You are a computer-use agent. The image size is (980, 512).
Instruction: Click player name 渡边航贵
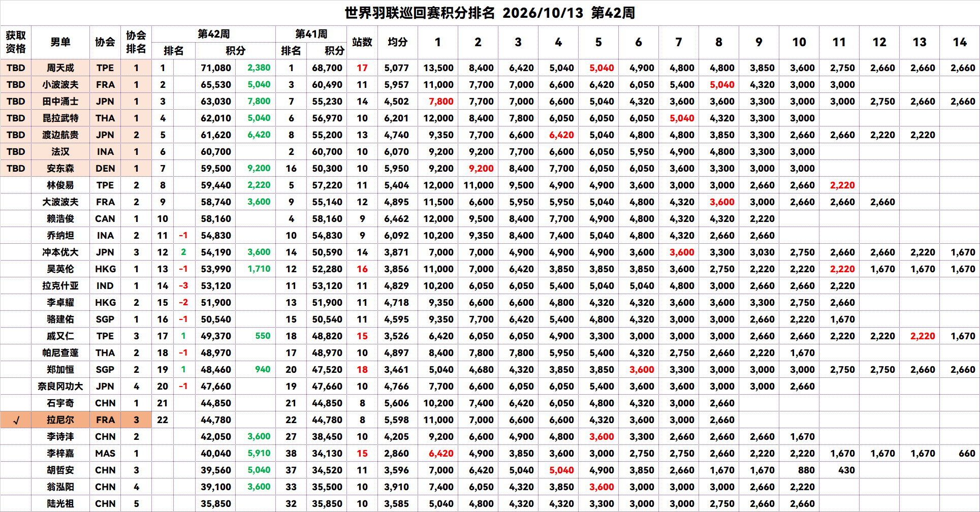(60, 135)
